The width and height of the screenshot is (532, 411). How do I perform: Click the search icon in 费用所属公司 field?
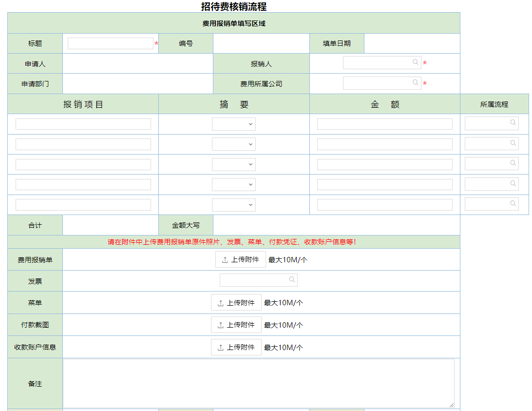point(415,82)
